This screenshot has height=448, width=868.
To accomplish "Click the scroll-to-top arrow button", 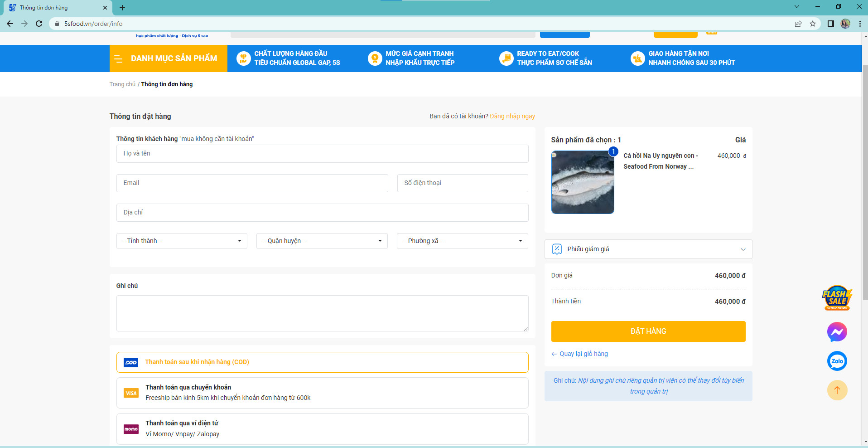I will (x=837, y=390).
